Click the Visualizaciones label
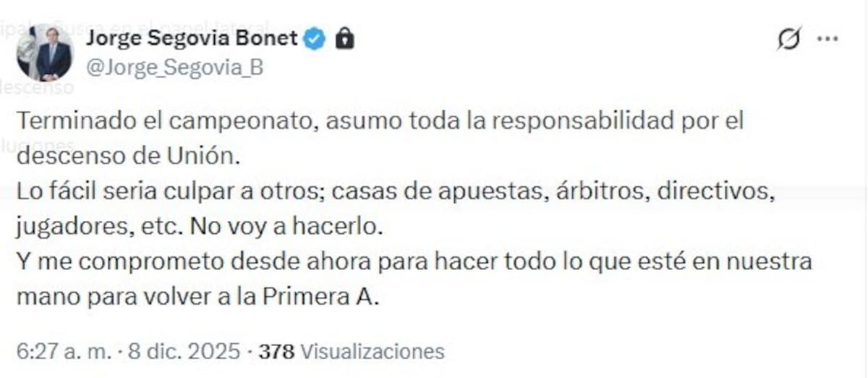The image size is (868, 378). pos(372,352)
